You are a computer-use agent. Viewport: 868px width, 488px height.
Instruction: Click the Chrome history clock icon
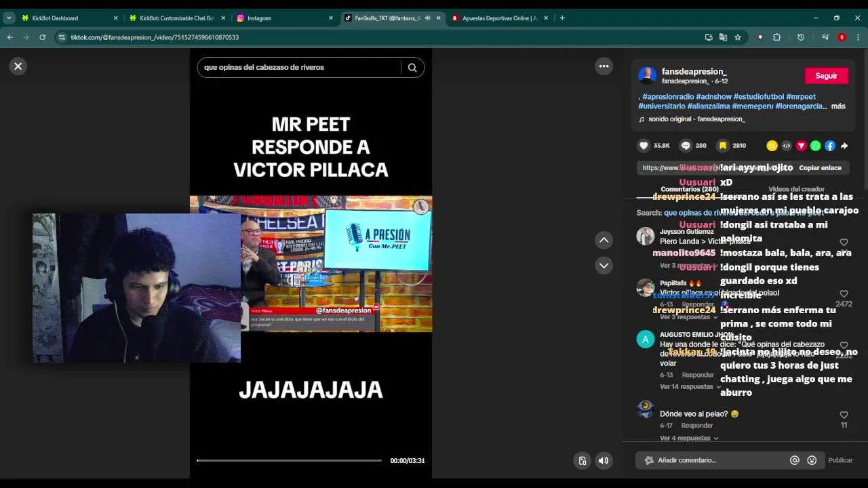[801, 37]
